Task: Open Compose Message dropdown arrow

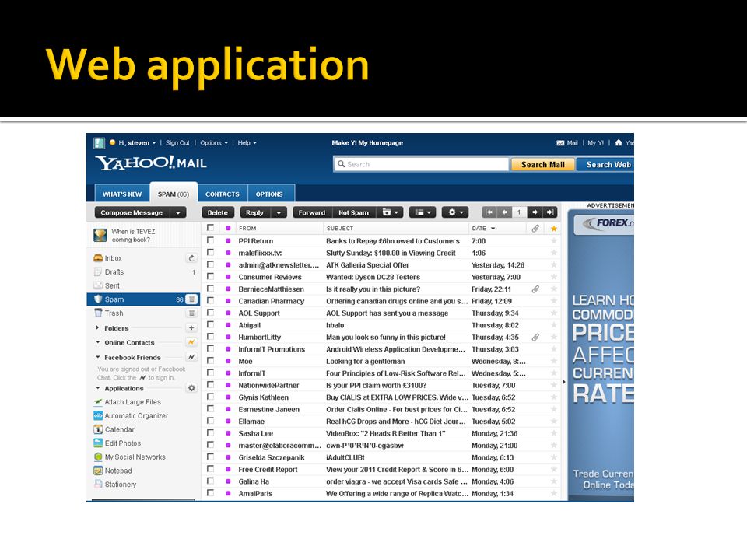Action: pyautogui.click(x=178, y=213)
